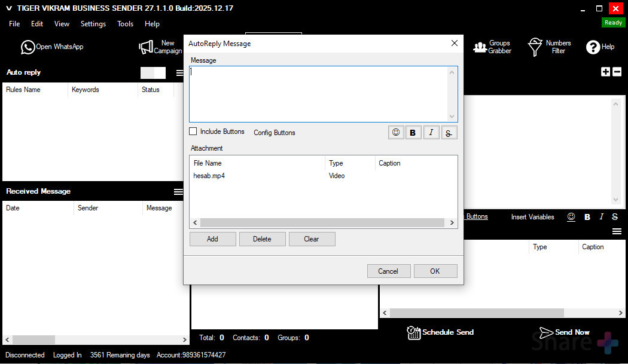
Task: Click the Type column header in dialog
Action: click(x=350, y=163)
